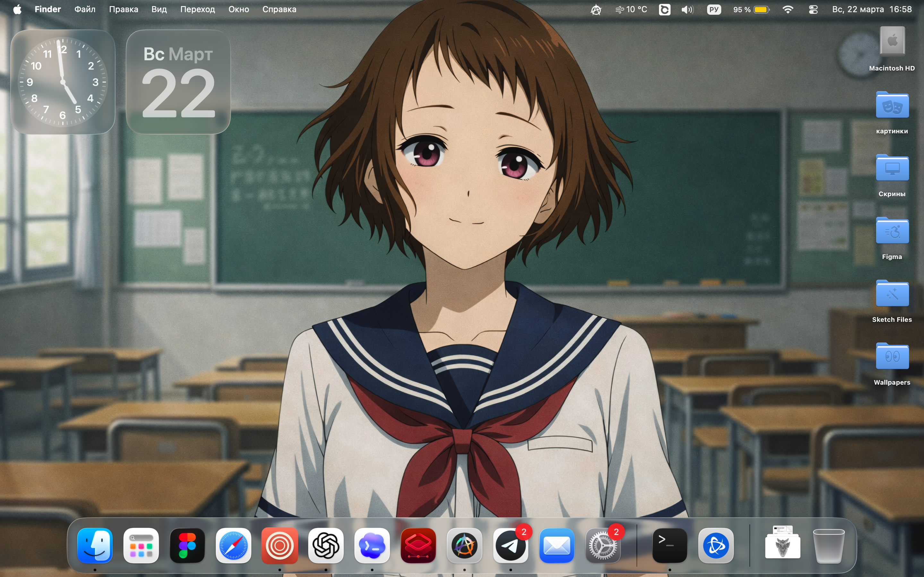Open Launchpad apps grid

(141, 546)
